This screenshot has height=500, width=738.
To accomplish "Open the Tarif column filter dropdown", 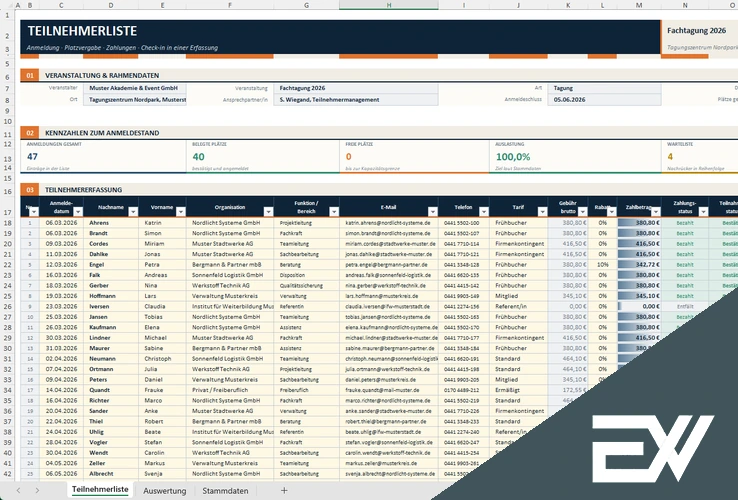I will coord(542,212).
